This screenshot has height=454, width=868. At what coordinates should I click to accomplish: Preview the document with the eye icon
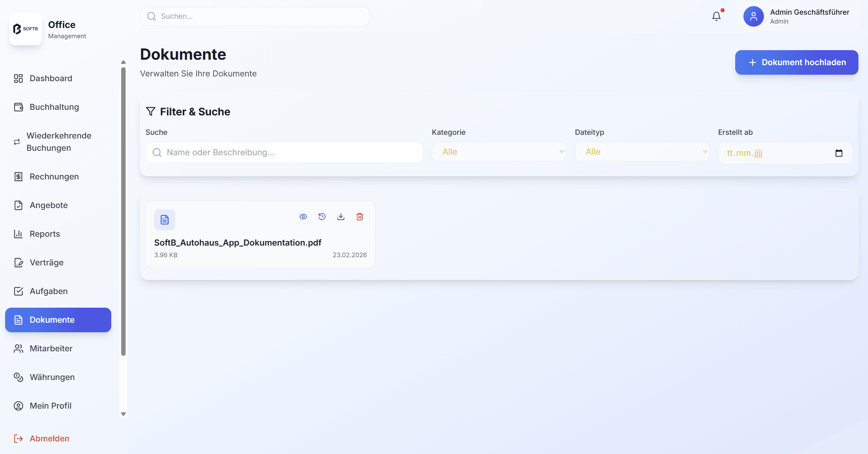[303, 217]
